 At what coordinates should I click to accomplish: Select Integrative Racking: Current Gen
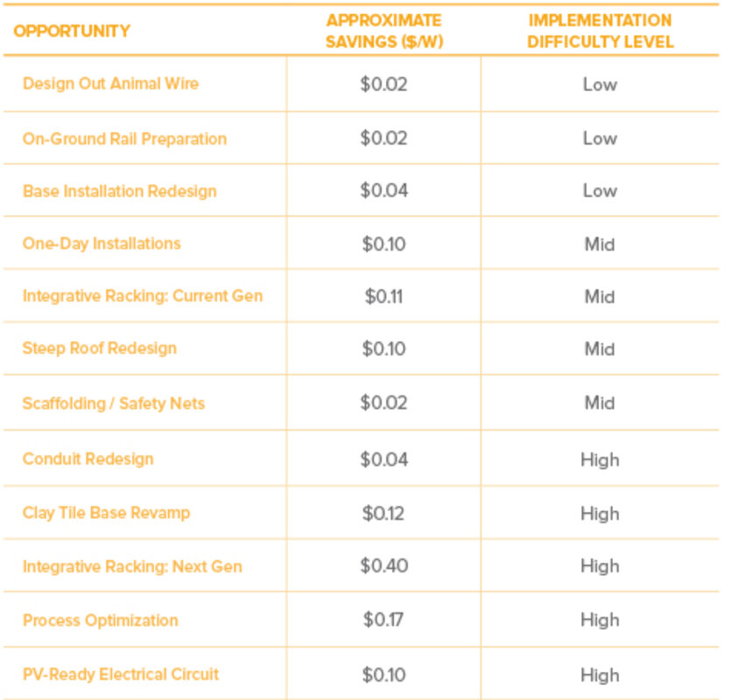[143, 296]
